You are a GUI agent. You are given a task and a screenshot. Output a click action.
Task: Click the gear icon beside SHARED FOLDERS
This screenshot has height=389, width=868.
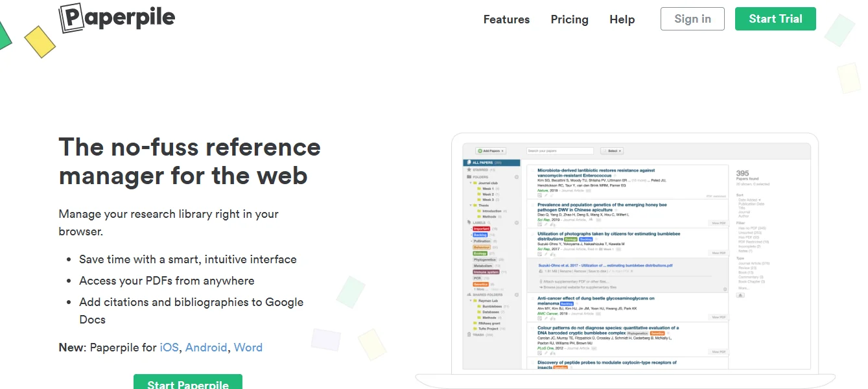517,294
